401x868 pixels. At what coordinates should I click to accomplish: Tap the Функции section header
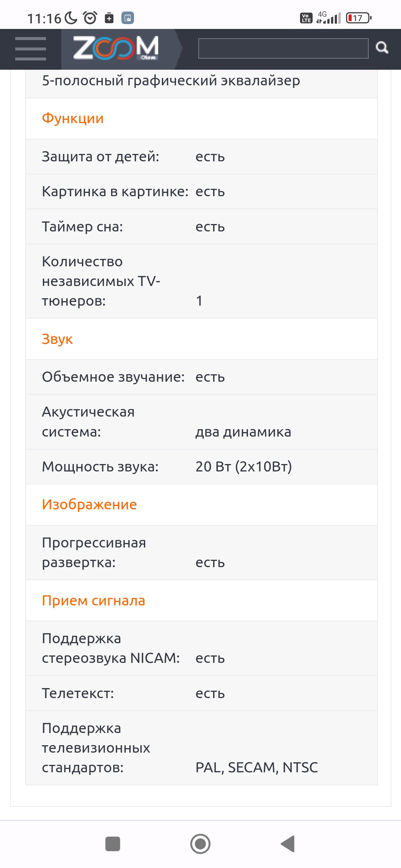73,118
